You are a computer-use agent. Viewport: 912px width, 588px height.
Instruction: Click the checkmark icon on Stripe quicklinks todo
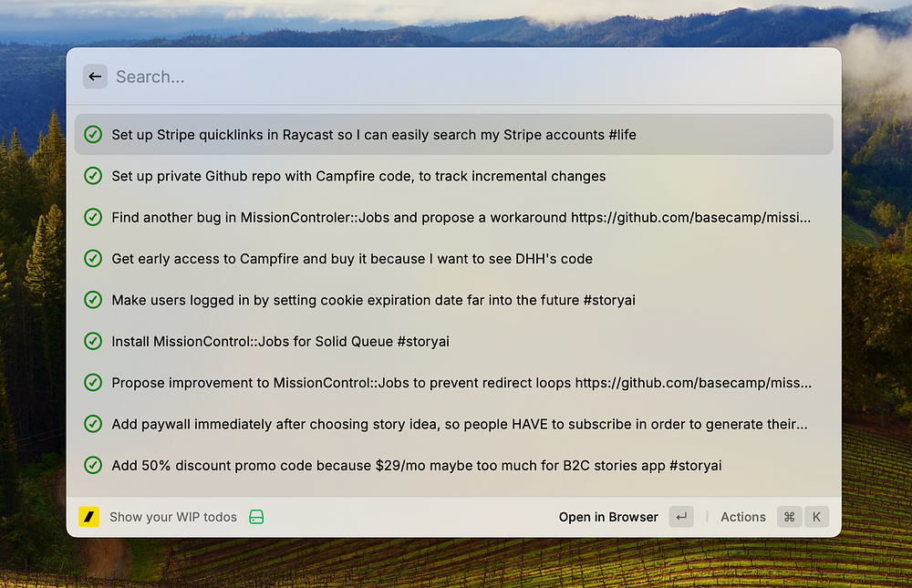[93, 135]
